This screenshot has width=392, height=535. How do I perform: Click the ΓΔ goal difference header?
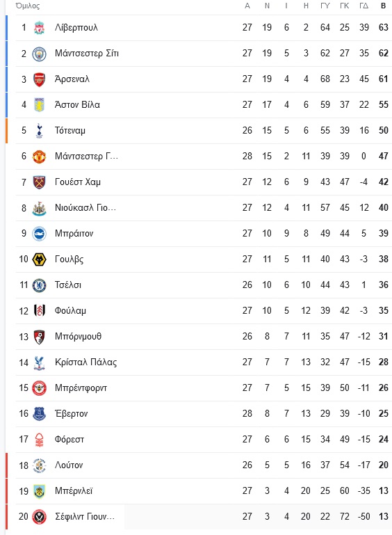point(364,6)
